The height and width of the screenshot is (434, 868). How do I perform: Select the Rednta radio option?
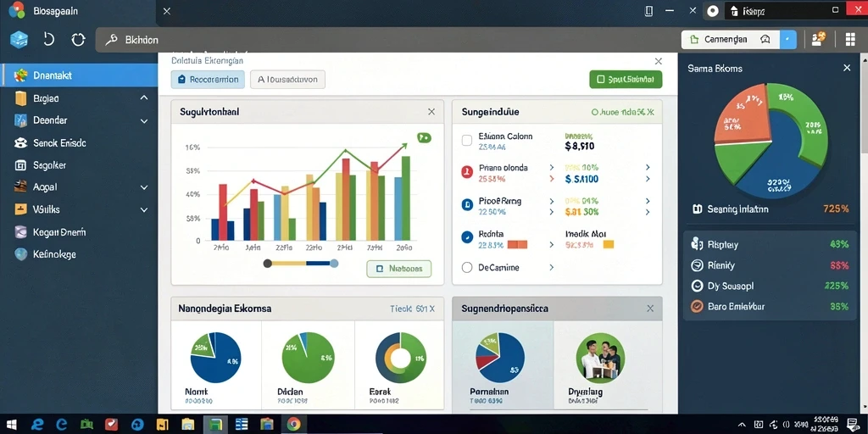click(467, 237)
